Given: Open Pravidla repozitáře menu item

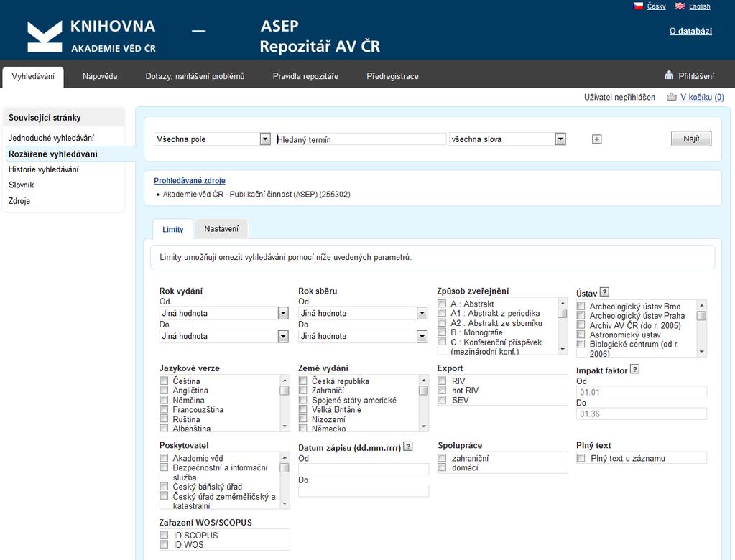Looking at the screenshot, I should coord(305,76).
